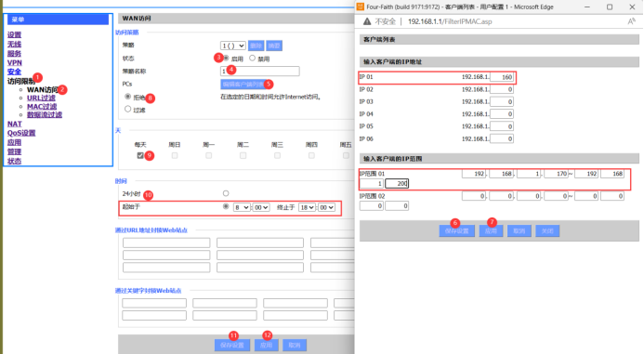Click 取消 button in the 客户端列表 popup

tap(519, 230)
